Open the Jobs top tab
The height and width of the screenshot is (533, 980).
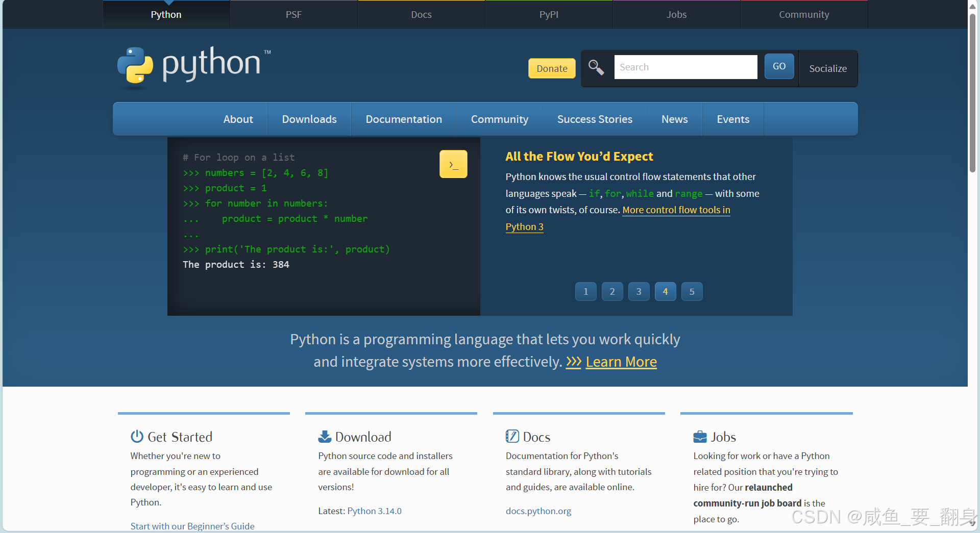click(676, 14)
